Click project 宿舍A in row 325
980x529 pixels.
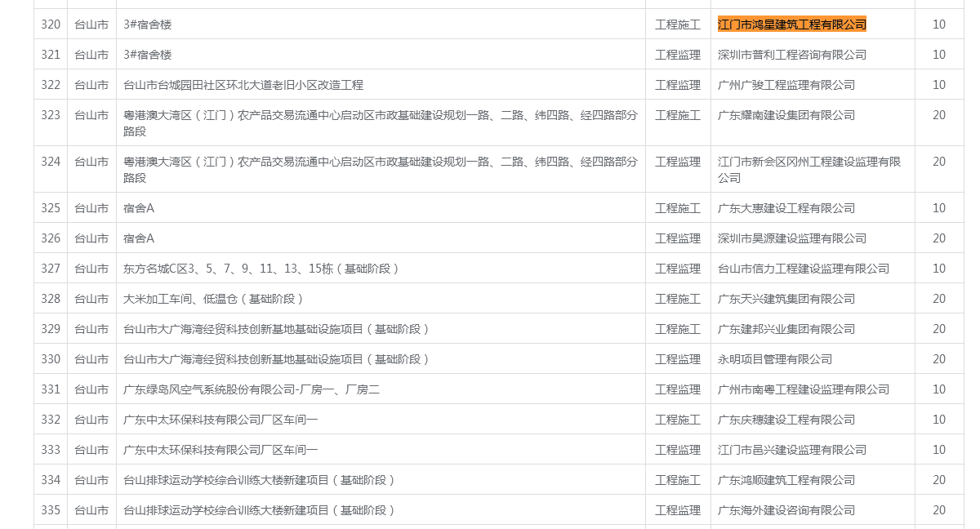tap(139, 208)
